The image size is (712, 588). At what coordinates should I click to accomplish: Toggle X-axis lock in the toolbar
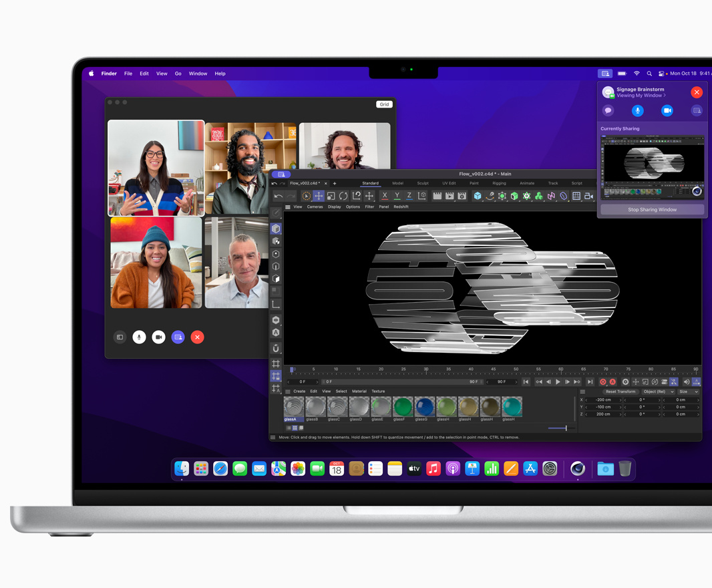[384, 196]
